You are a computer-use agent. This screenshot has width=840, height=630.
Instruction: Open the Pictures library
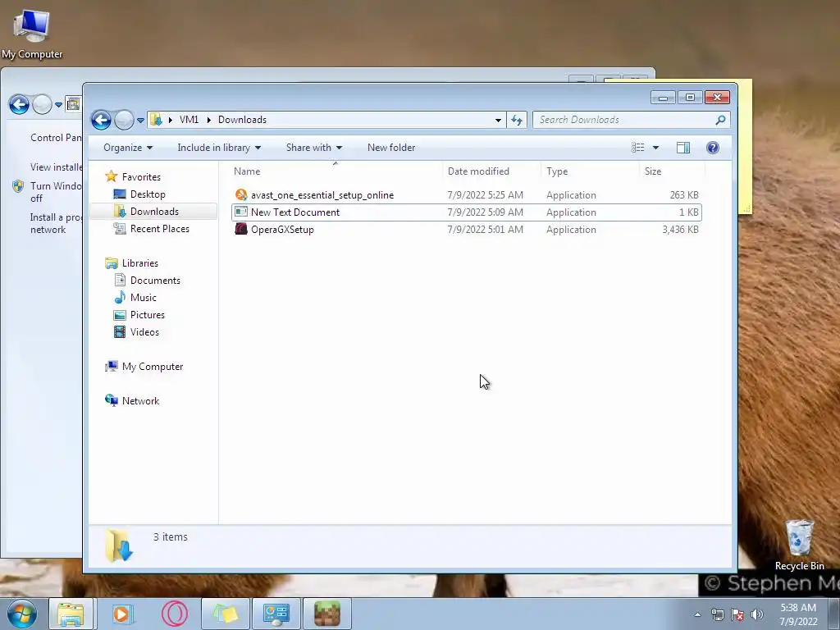point(148,314)
